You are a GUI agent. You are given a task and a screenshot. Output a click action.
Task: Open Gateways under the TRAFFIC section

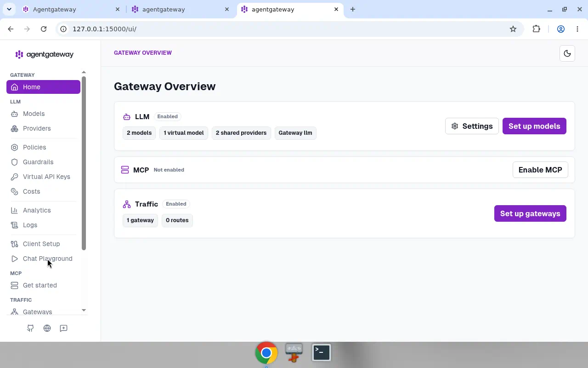click(x=43, y=312)
